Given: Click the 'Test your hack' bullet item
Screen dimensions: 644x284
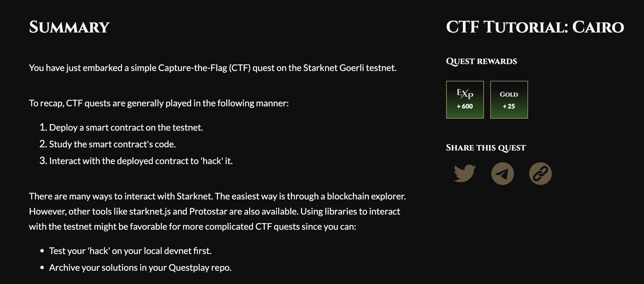Looking at the screenshot, I should tap(130, 251).
